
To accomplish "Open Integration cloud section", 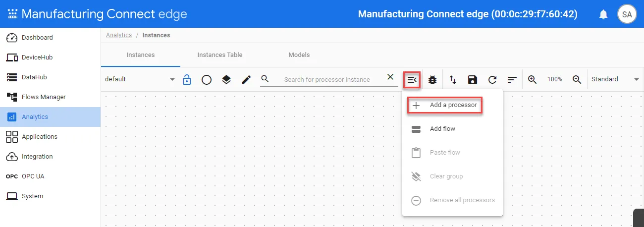I will 50,157.
